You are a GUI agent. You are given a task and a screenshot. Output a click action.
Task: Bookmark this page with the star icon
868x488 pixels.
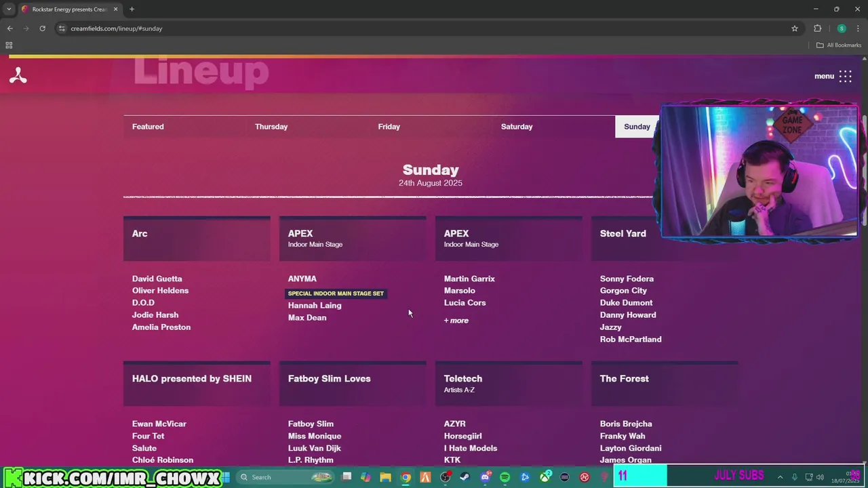coord(795,28)
